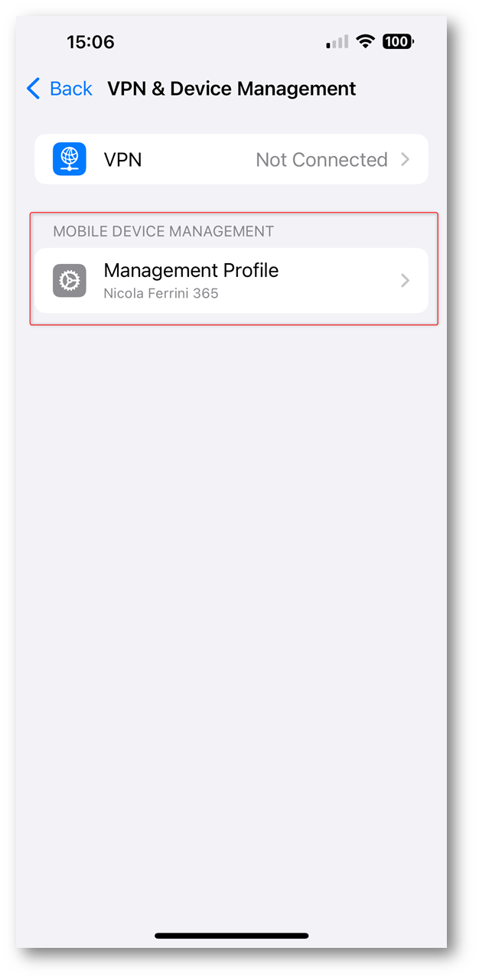479x980 pixels.
Task: Tap the Management Profile title text
Action: click(191, 270)
